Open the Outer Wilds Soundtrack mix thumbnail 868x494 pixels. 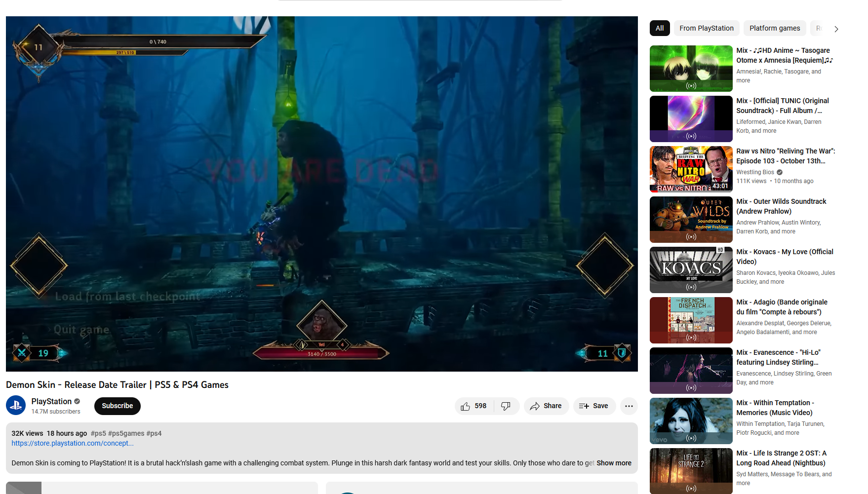pos(691,220)
